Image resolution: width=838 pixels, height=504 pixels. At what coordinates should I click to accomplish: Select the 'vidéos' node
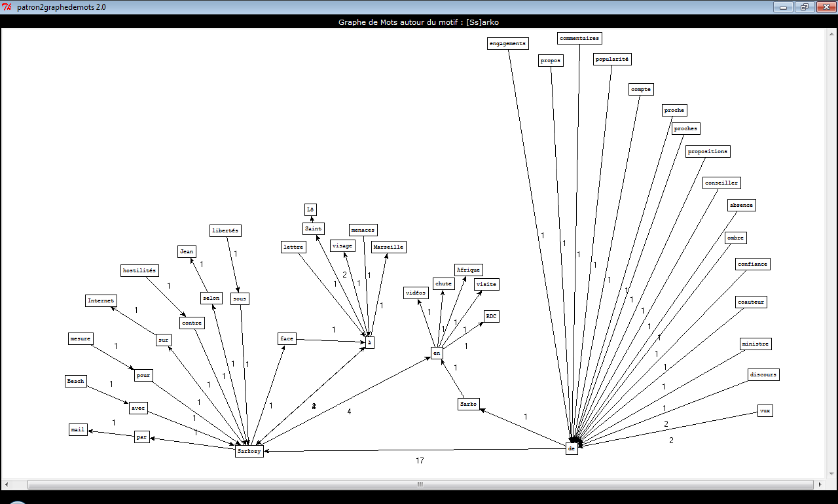tap(416, 293)
